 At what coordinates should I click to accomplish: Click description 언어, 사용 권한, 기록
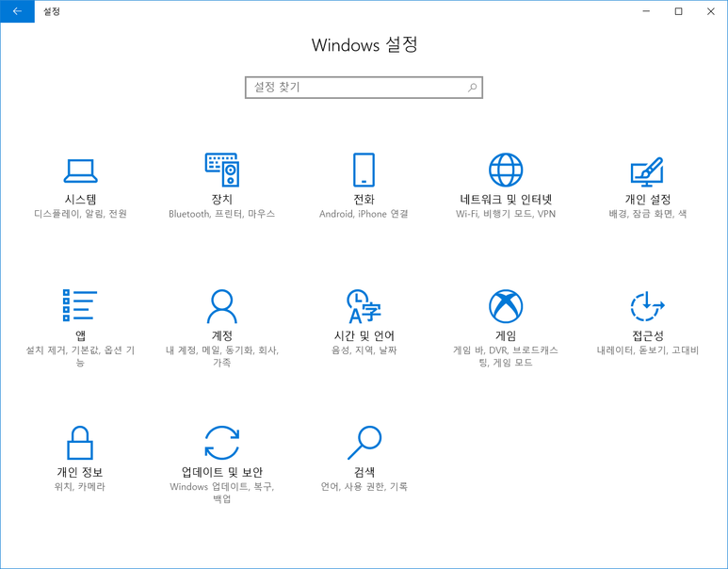[364, 486]
